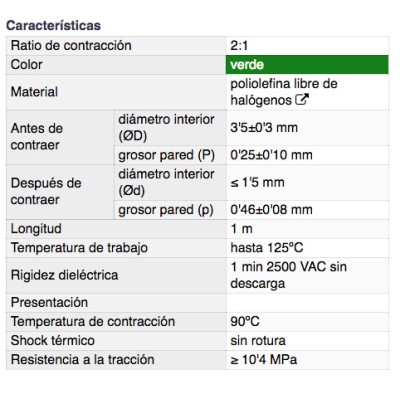Select the 0'46±0'08 mm value
Viewport: 400px width, 400px height.
[x=271, y=210]
